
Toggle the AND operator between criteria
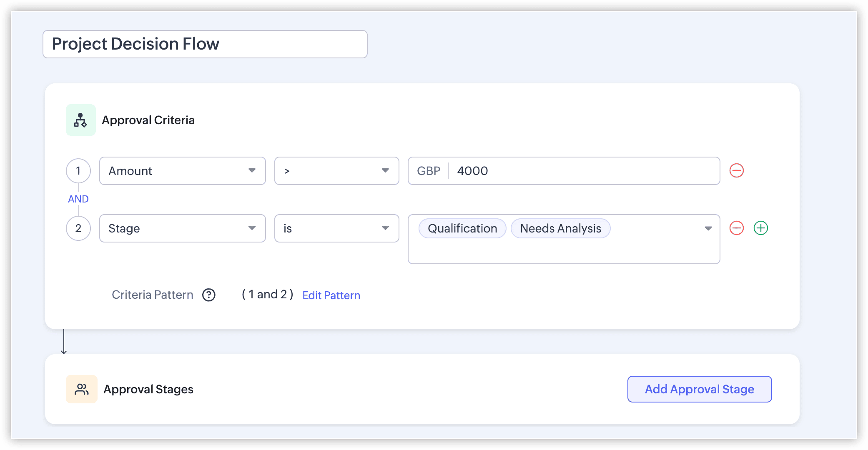coord(78,199)
